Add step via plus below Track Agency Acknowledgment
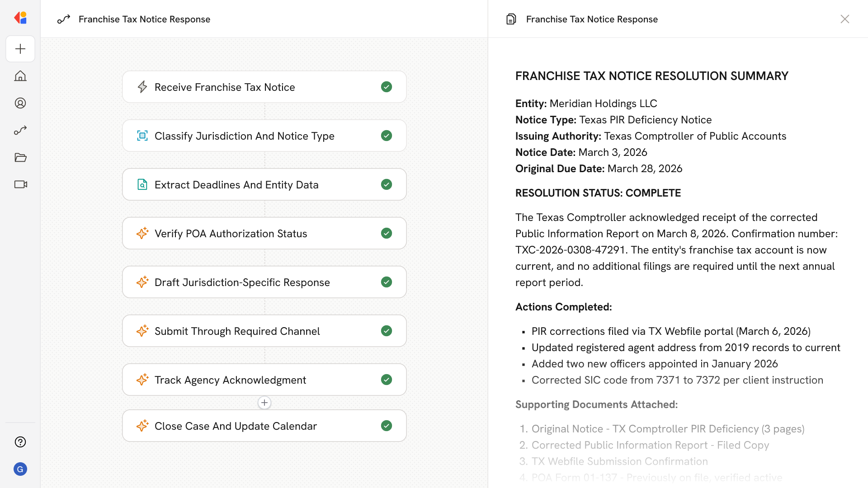 [x=264, y=403]
